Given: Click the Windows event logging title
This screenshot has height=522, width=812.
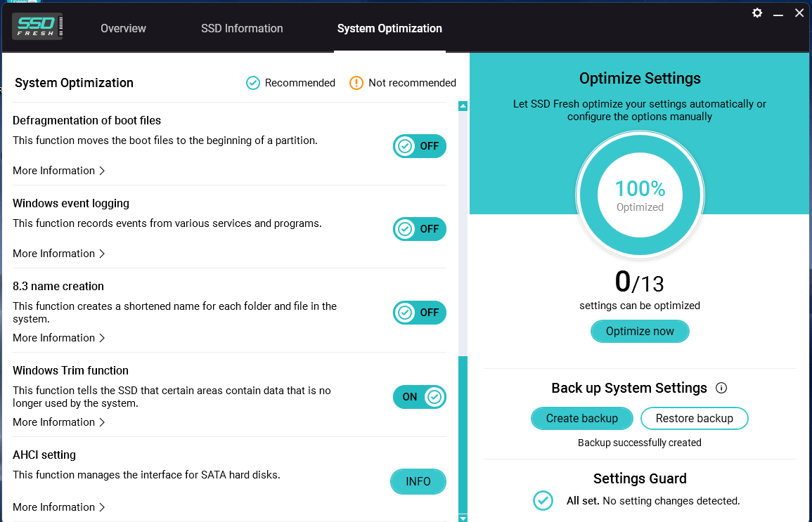Looking at the screenshot, I should click(x=71, y=203).
